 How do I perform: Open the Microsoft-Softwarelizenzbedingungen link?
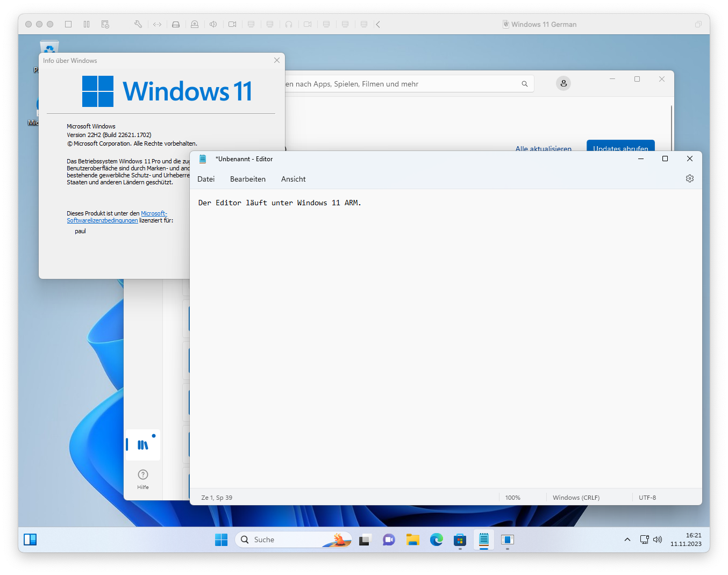point(117,217)
